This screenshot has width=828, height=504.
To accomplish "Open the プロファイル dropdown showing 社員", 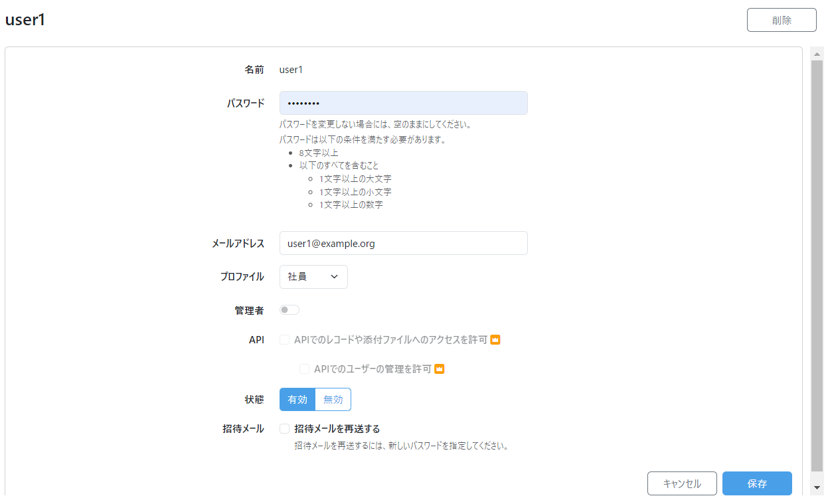I will pos(313,277).
